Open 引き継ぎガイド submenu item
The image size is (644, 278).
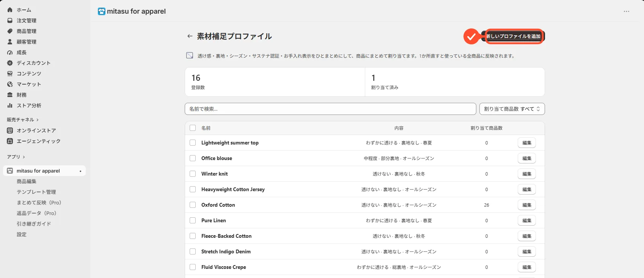34,224
